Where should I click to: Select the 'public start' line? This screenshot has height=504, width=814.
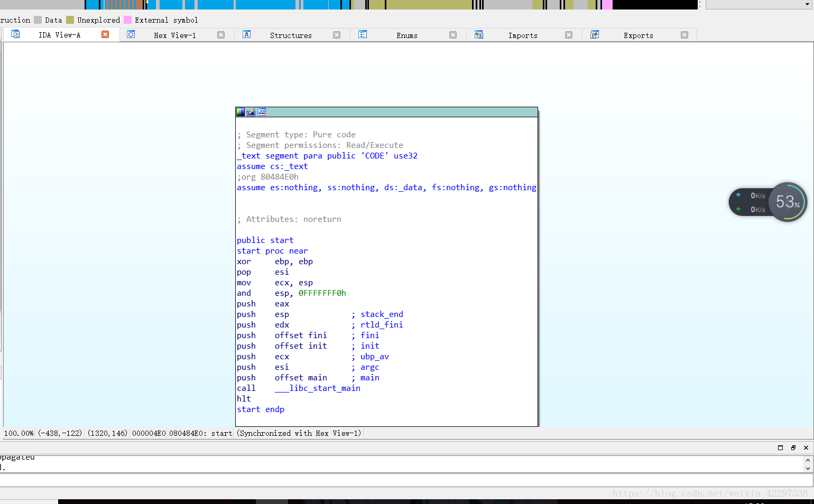pos(265,240)
